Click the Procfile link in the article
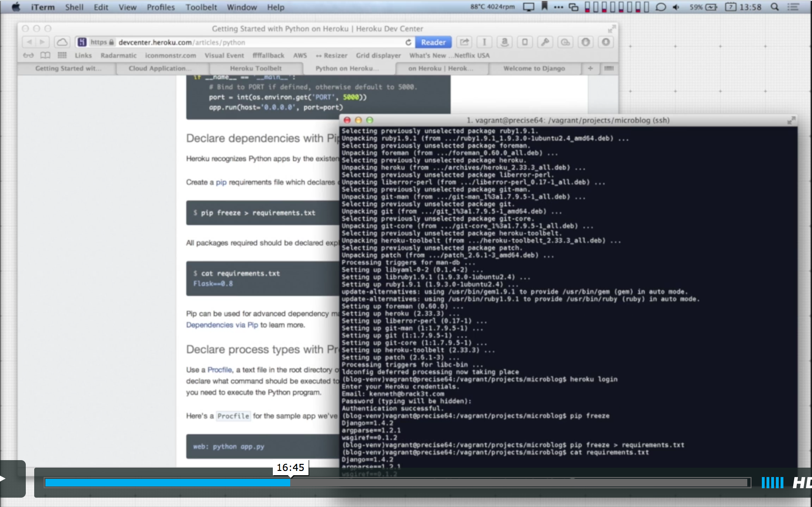 click(x=219, y=370)
